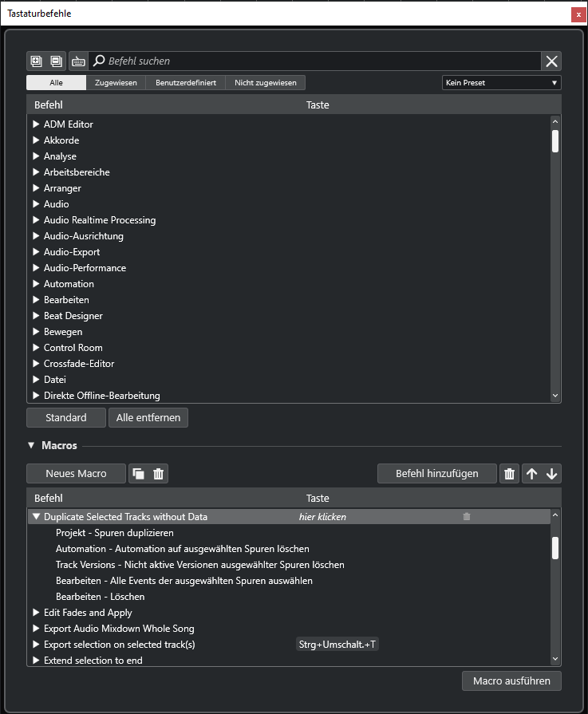
Task: Click the Macro ausführen button
Action: tap(511, 681)
